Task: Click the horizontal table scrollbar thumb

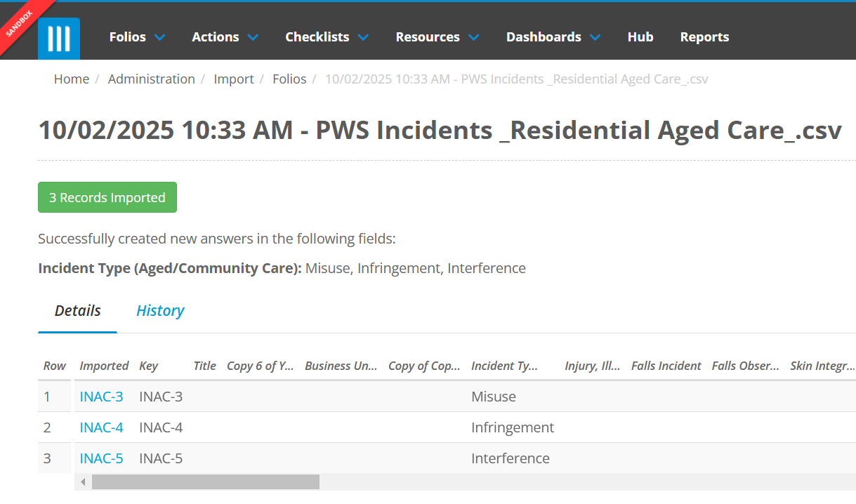Action: (x=205, y=482)
